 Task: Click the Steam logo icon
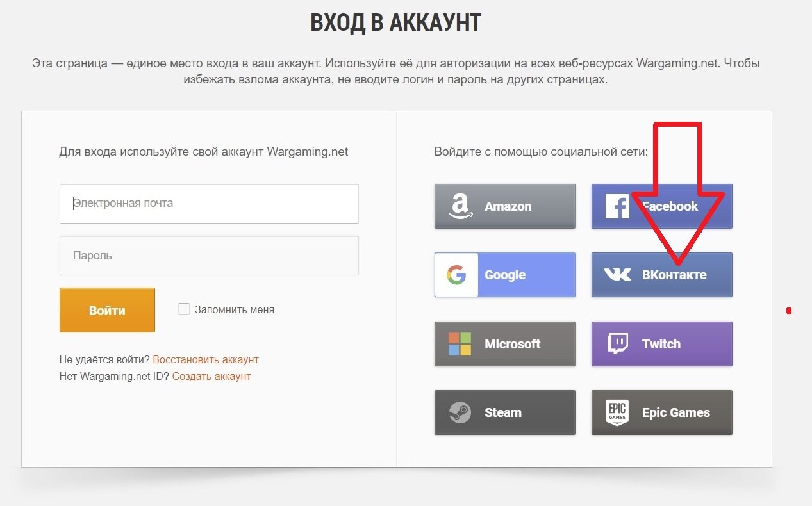click(x=460, y=412)
